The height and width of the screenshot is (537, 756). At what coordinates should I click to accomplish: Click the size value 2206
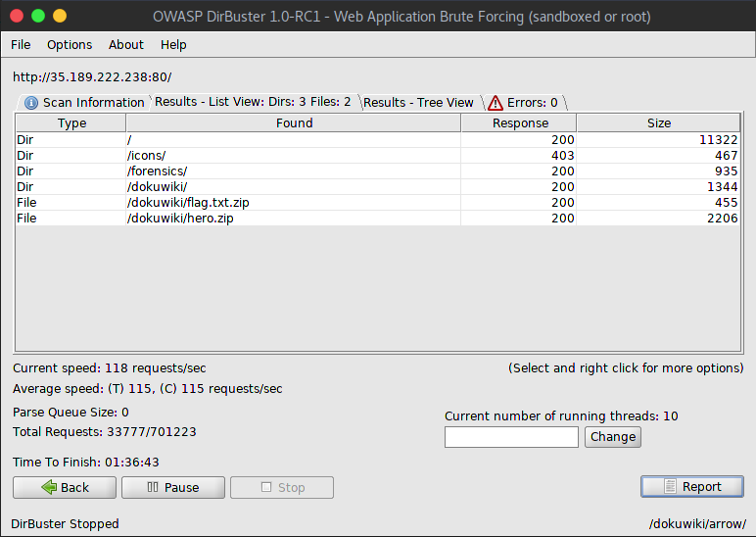(723, 219)
